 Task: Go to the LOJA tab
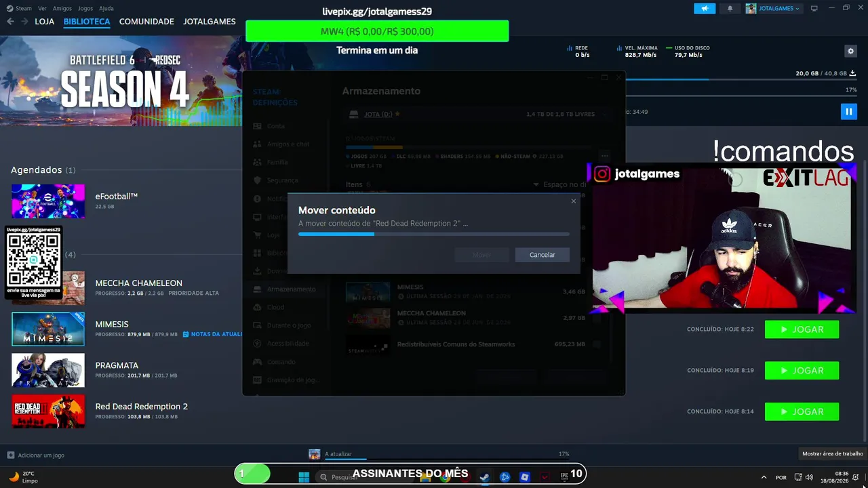point(44,22)
